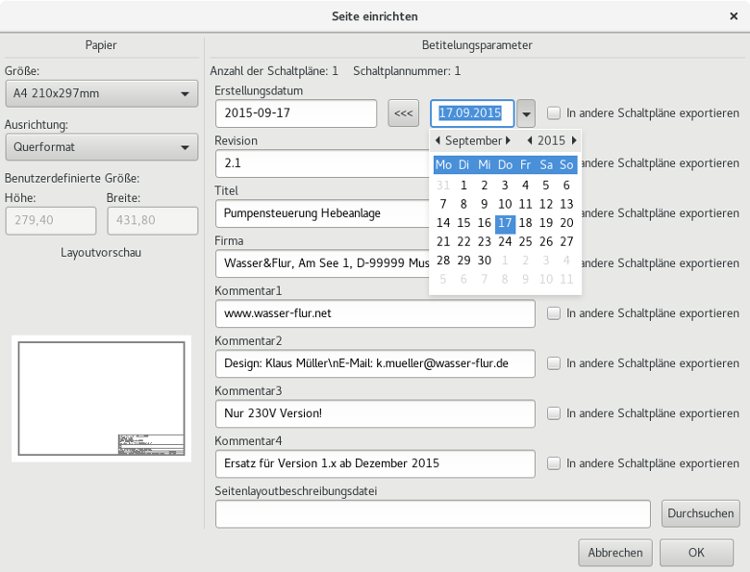Close the Seite einrichten dialog
This screenshot has width=750, height=572.
click(x=734, y=16)
